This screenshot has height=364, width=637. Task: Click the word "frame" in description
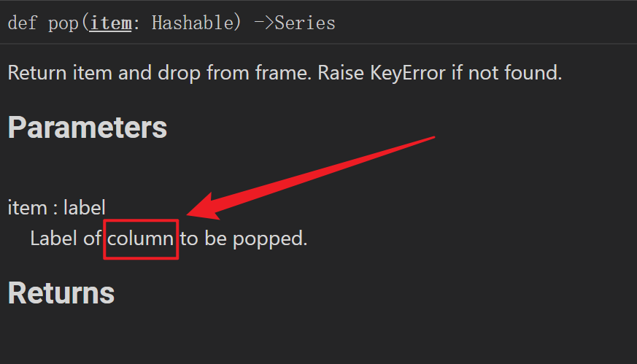coord(280,73)
